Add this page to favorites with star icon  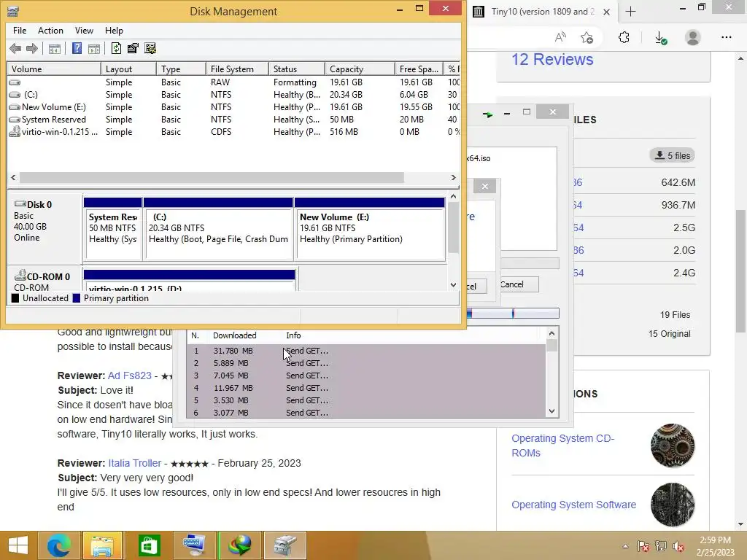[x=587, y=37]
